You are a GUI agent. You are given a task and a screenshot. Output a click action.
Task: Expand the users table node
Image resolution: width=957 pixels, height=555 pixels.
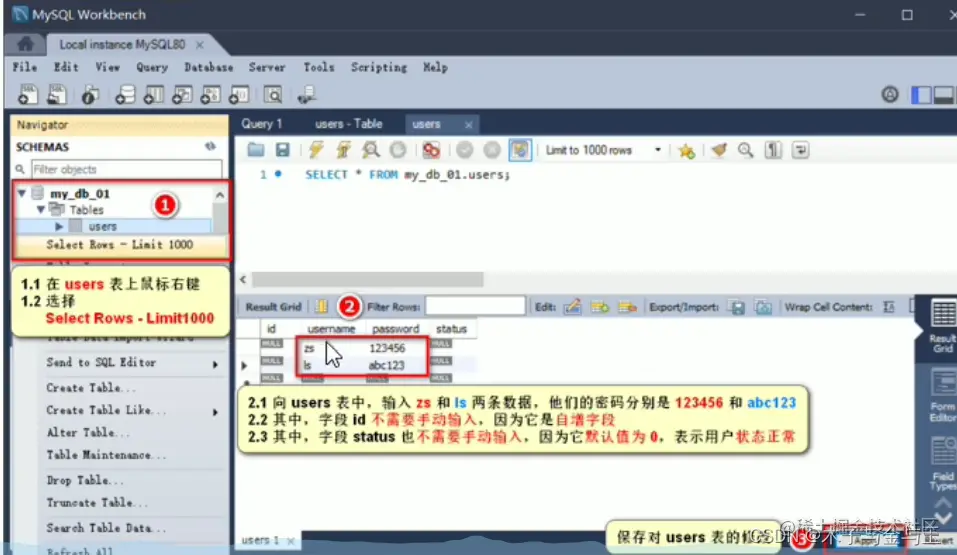(59, 227)
